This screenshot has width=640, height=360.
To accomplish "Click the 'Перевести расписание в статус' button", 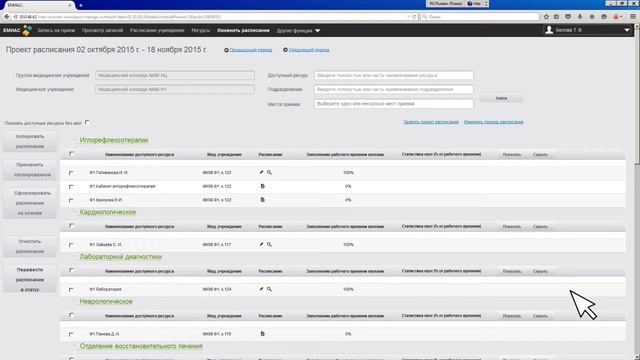I will [30, 279].
